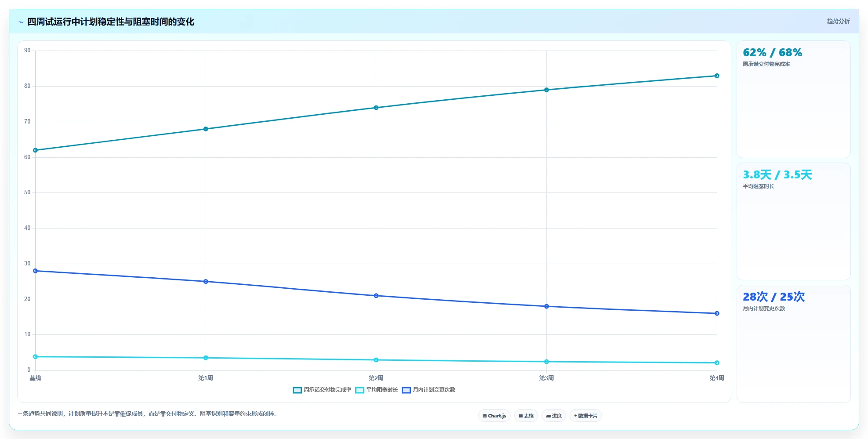The height and width of the screenshot is (439, 868).
Task: Click the 第4周 x-axis label
Action: [717, 378]
